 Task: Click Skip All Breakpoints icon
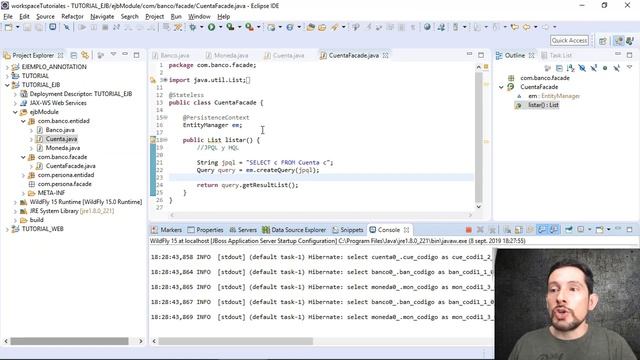click(x=67, y=27)
